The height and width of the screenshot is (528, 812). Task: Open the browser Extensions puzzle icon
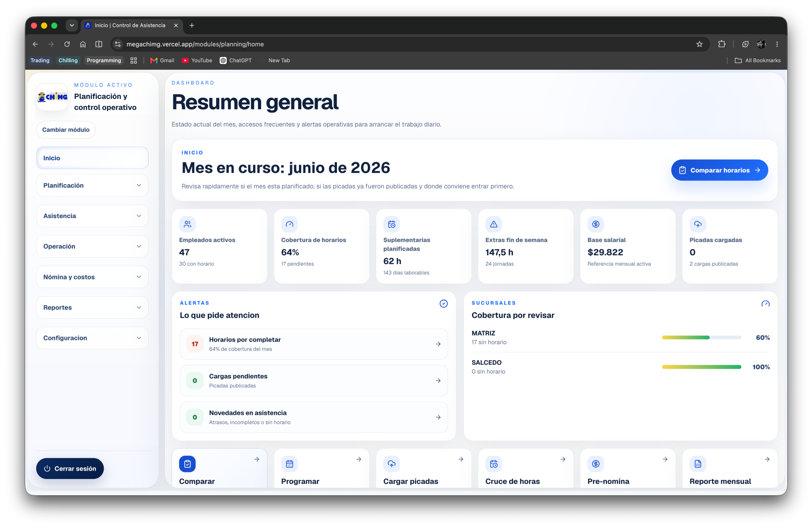[x=722, y=44]
